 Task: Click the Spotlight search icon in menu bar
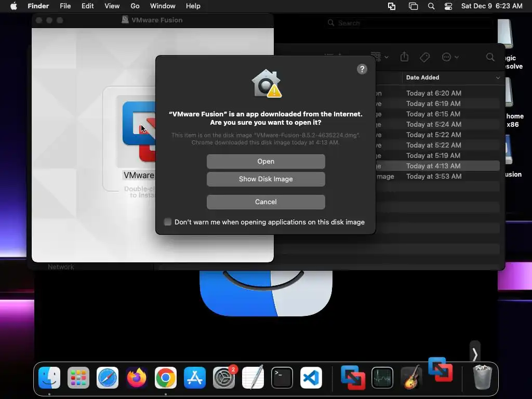pos(431,6)
